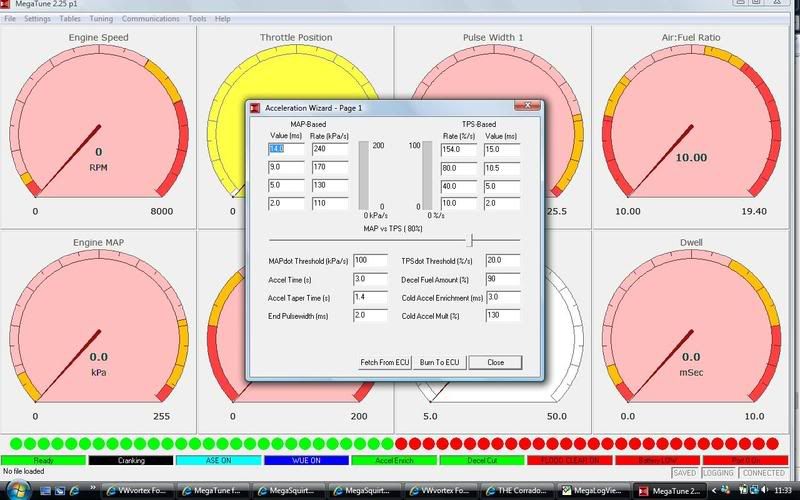Click the Acceleration Wizard dialog title icon

pyautogui.click(x=255, y=107)
